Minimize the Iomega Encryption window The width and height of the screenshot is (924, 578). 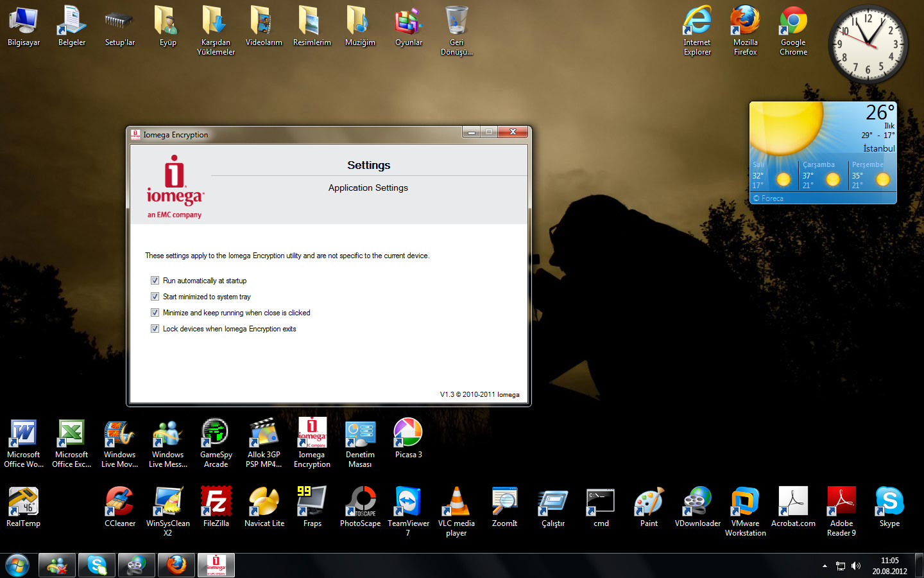(x=472, y=132)
